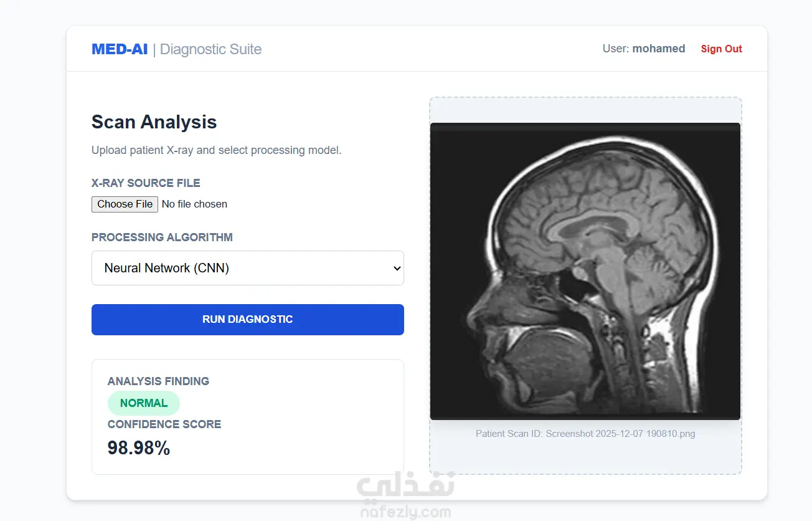The image size is (812, 521).
Task: Click the 98.98% confidence score value
Action: click(x=139, y=448)
